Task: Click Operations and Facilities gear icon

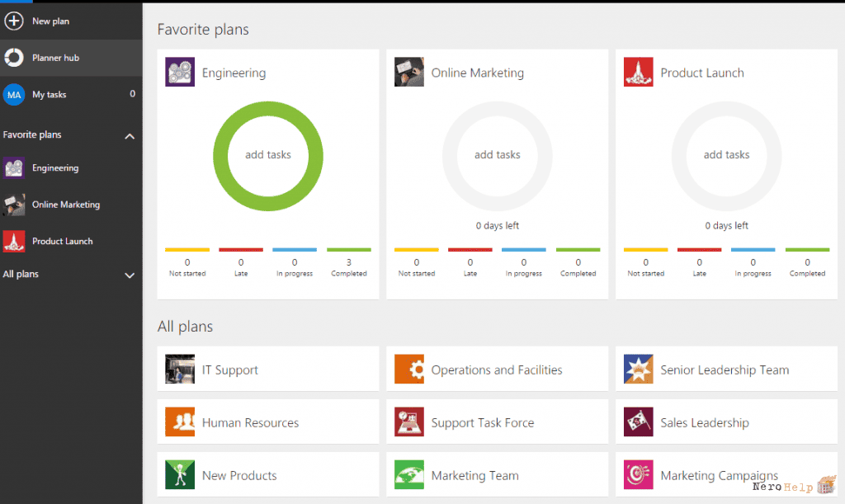Action: [x=409, y=369]
